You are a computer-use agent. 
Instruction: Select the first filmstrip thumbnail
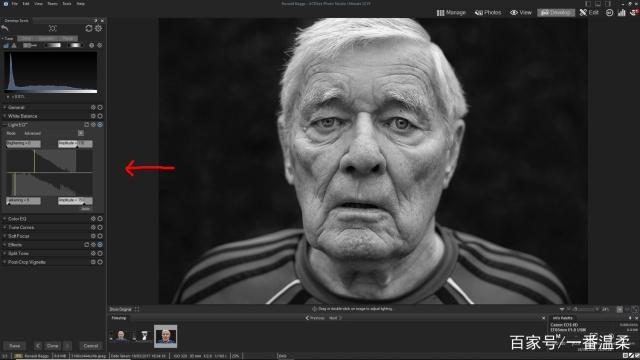121,336
